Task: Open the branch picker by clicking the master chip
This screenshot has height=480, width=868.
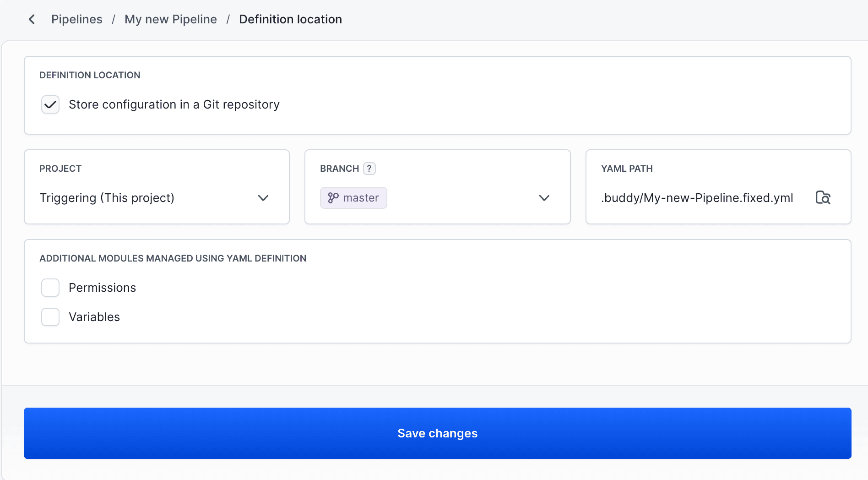Action: [353, 198]
